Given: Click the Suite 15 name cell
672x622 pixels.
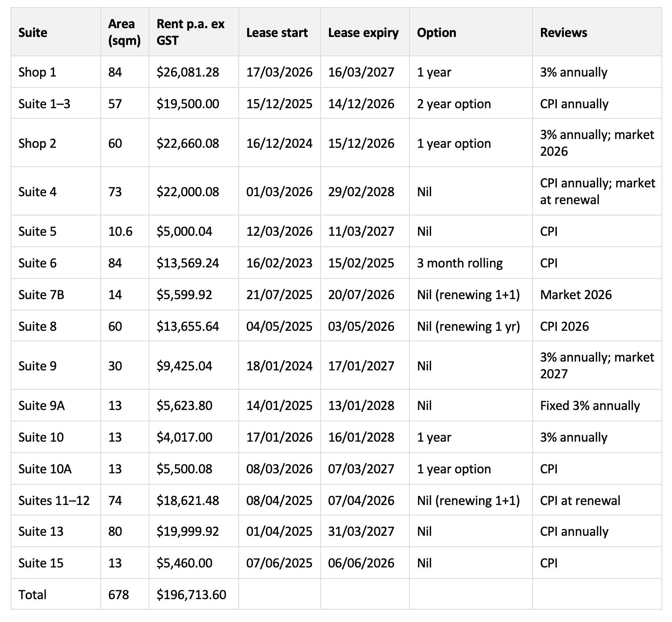Looking at the screenshot, I should pos(41,563).
